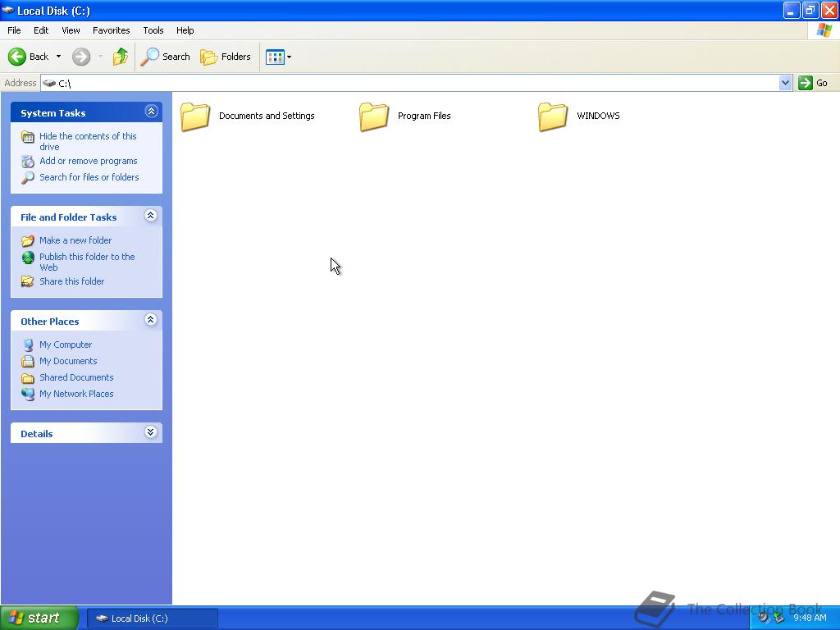Screen dimensions: 840x630
Task: Expand the Details panel
Action: click(x=151, y=431)
